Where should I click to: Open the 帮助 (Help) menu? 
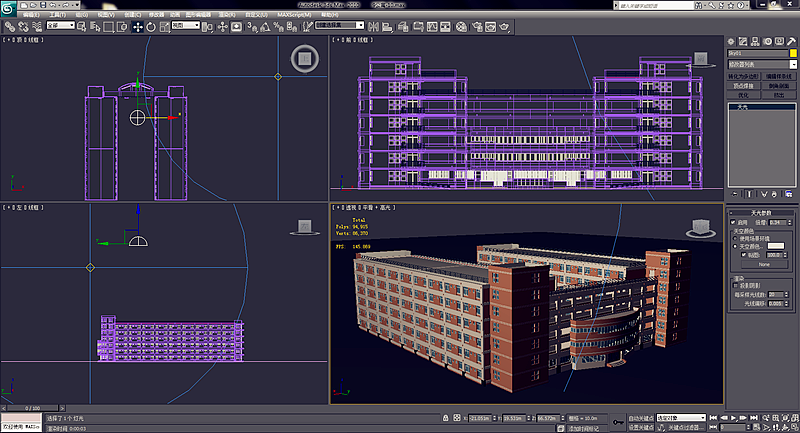[x=332, y=16]
